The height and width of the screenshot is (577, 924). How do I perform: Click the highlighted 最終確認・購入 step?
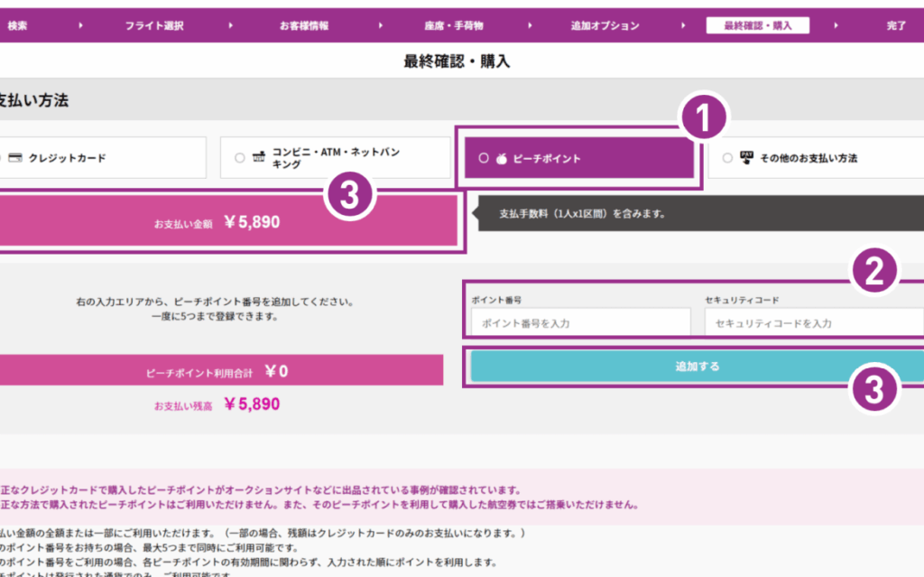pos(757,25)
